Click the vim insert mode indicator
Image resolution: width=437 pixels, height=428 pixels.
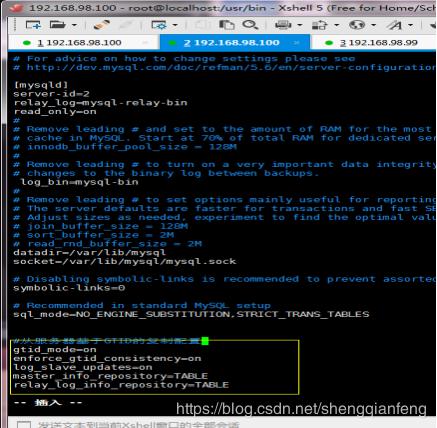pyautogui.click(x=48, y=403)
